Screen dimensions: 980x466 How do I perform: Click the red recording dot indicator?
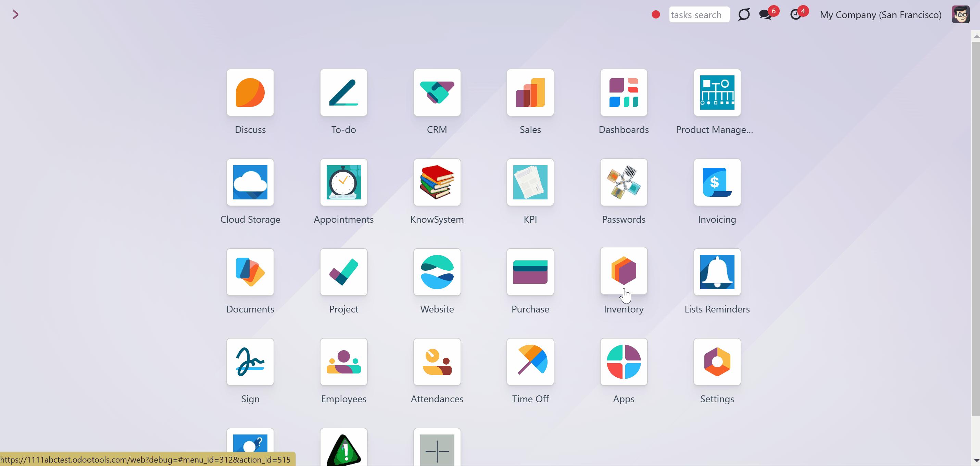655,14
